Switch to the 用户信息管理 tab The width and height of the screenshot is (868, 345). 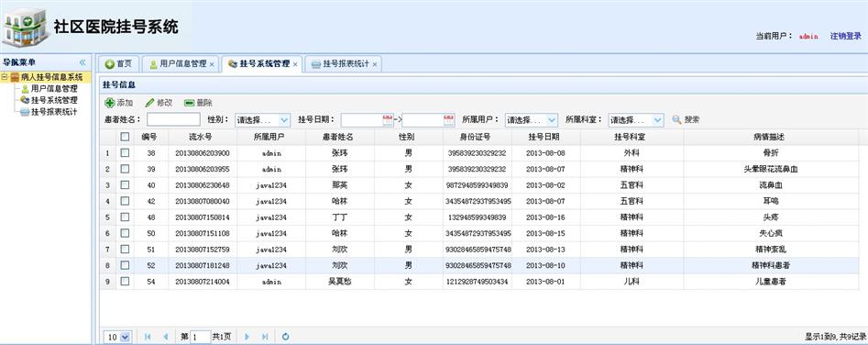[181, 64]
